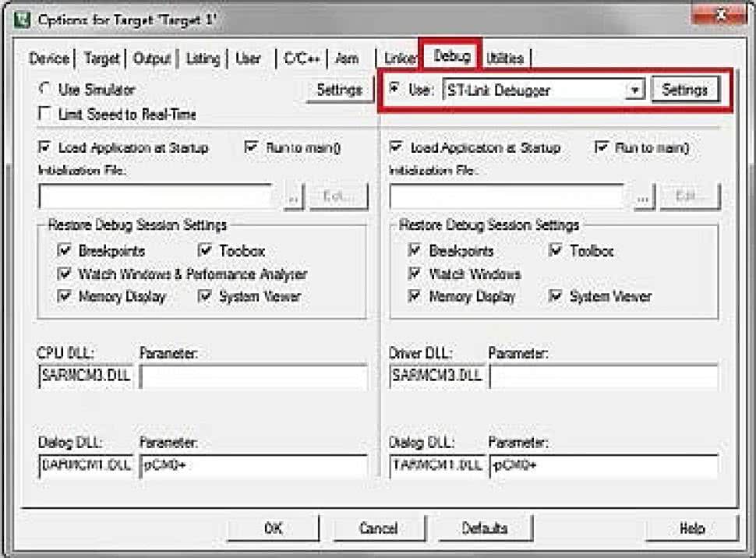Viewport: 756px width, 558px height.
Task: Select the Use Simulator radio button
Action: 45,90
